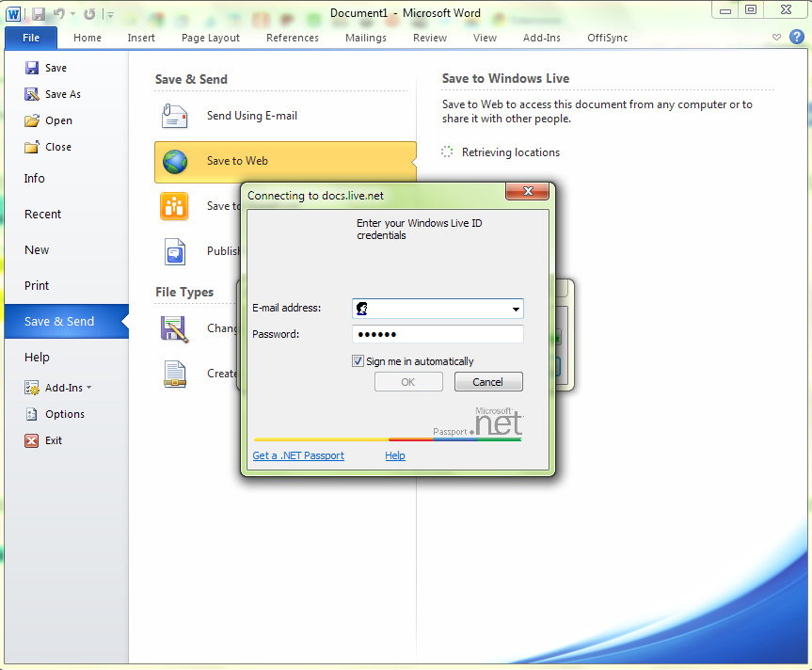This screenshot has height=670, width=812.
Task: Click the Open folder icon in Backstage menu
Action: [x=32, y=120]
